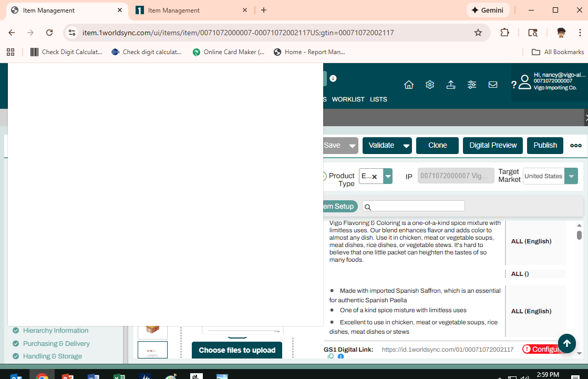
Task: Click the Publish button
Action: coord(545,146)
